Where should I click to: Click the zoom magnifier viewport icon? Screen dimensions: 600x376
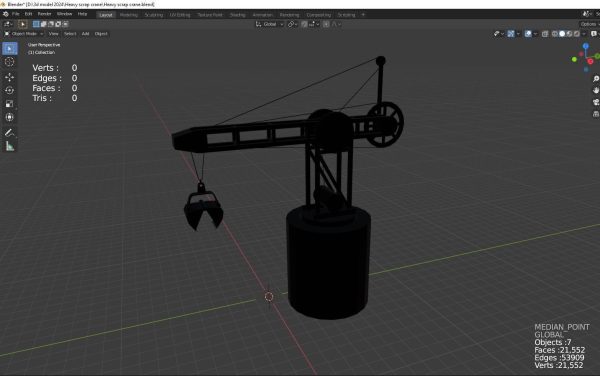click(x=596, y=79)
